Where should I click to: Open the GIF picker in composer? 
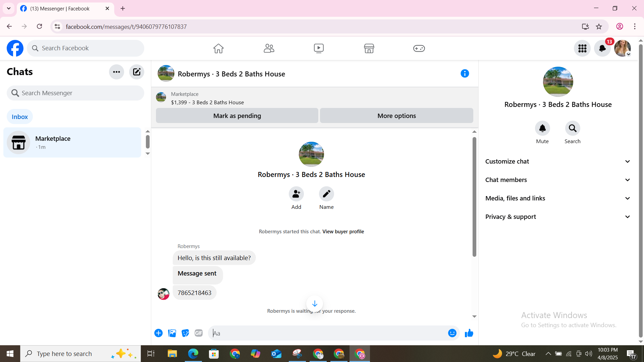199,333
